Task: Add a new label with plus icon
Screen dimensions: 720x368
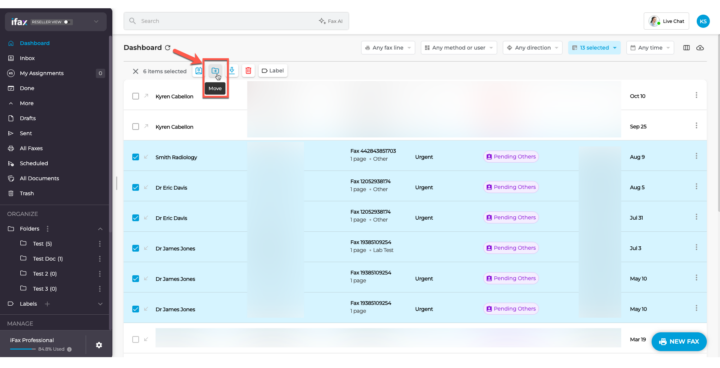Action: (47, 304)
